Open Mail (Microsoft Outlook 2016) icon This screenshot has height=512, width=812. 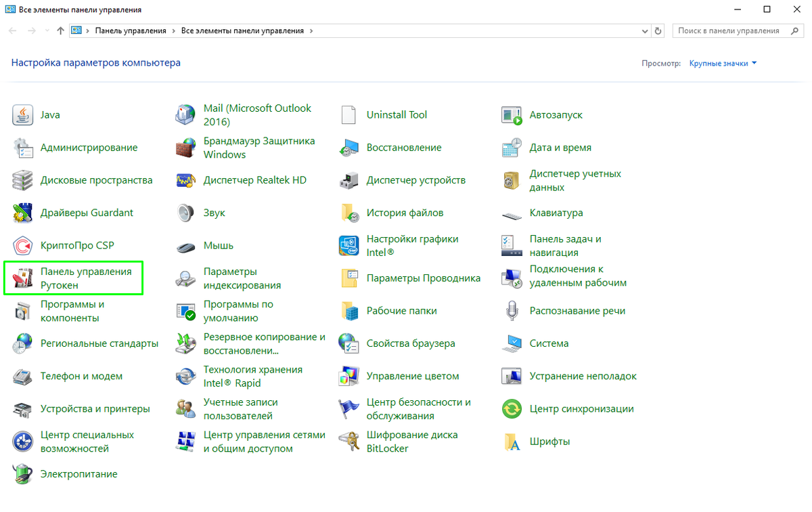(185, 115)
